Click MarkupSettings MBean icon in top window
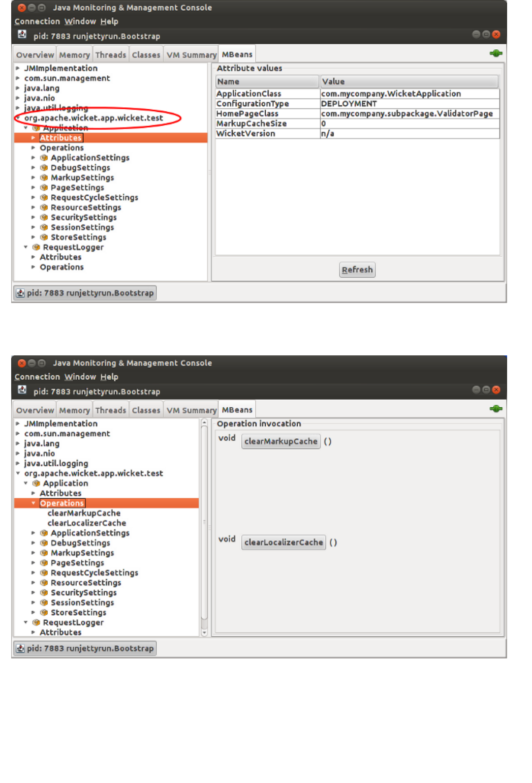Screen dimensions: 532x783 click(x=44, y=177)
